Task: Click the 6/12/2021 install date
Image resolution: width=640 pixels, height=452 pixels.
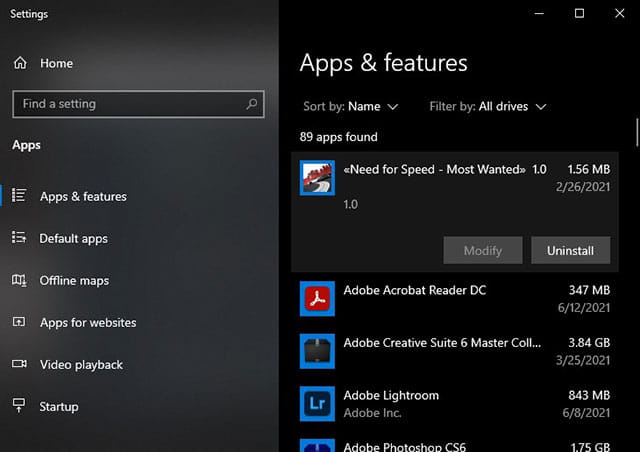Action: coord(584,307)
